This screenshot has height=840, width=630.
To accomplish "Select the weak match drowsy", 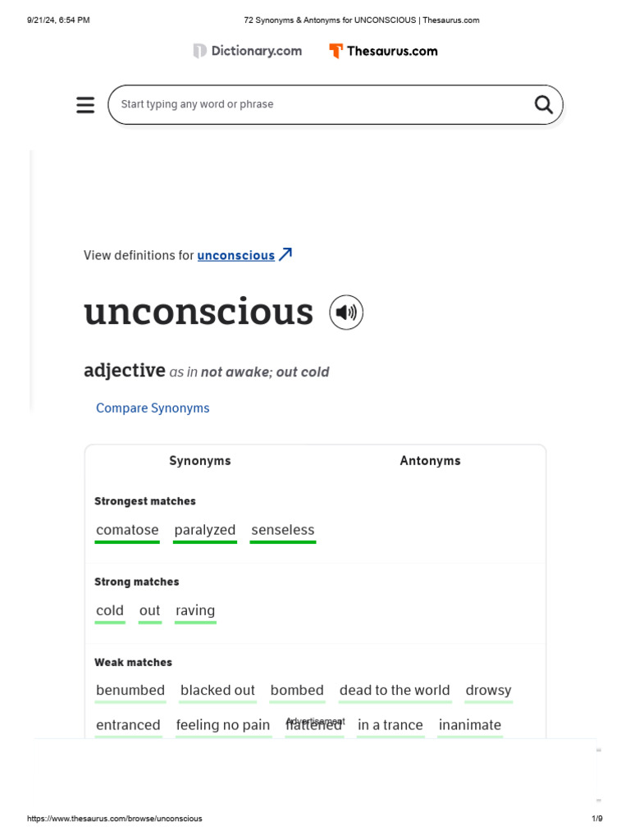I will [x=488, y=691].
